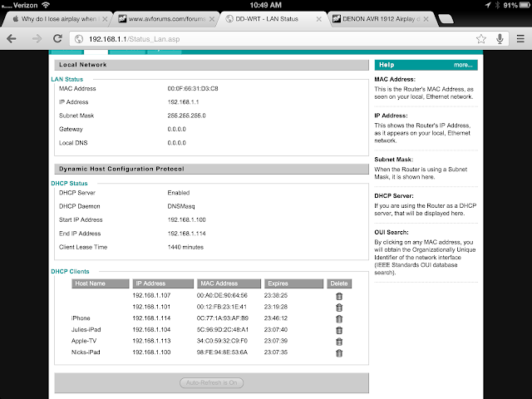Screen dimensions: 532x399
Task: Click the Host Name column header
Action: click(x=101, y=283)
